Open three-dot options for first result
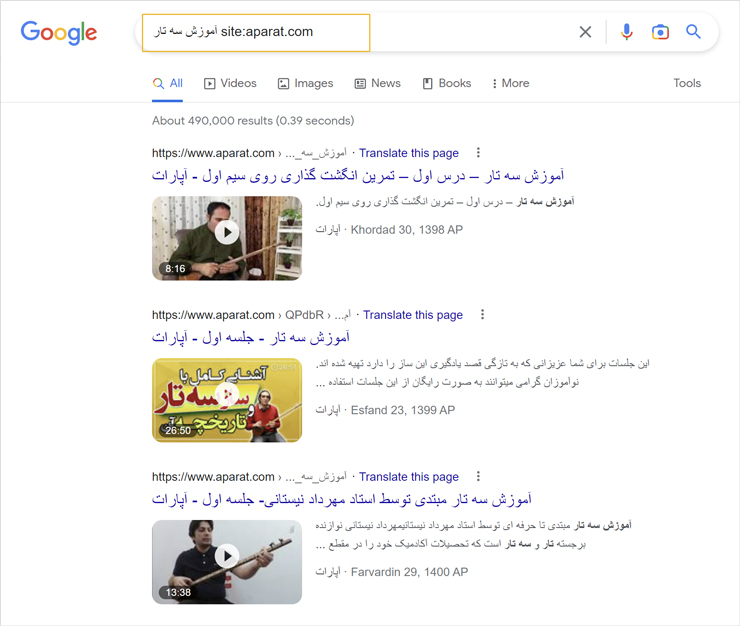The image size is (740, 626). pyautogui.click(x=478, y=152)
